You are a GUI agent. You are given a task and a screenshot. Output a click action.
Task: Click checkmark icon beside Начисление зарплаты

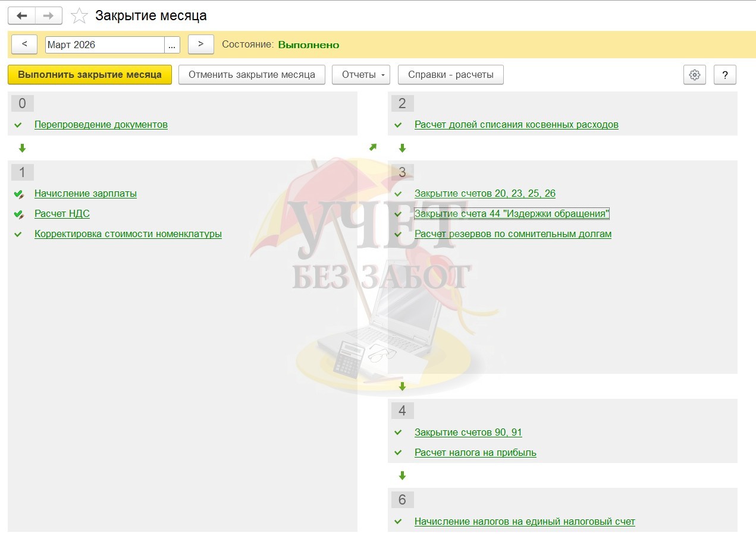click(18, 194)
